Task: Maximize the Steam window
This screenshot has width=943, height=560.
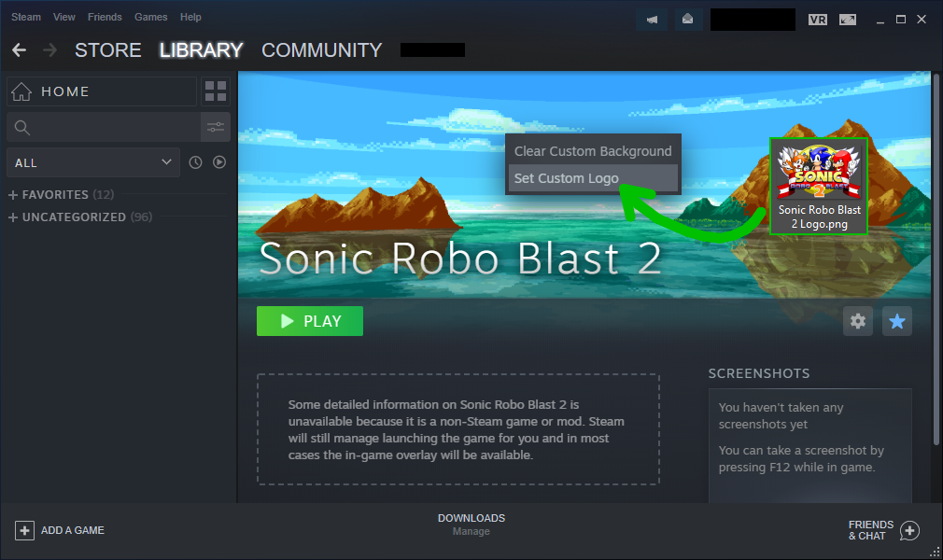Action: (901, 20)
